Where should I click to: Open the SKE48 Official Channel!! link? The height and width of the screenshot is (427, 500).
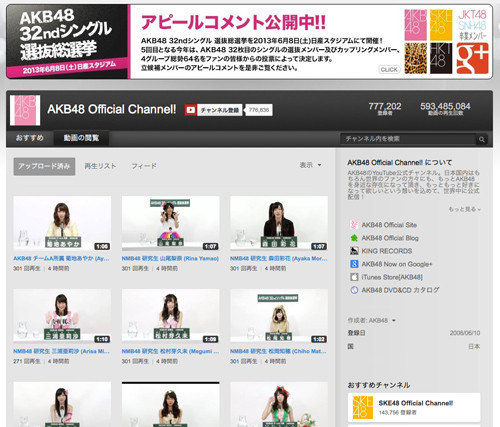point(416,403)
